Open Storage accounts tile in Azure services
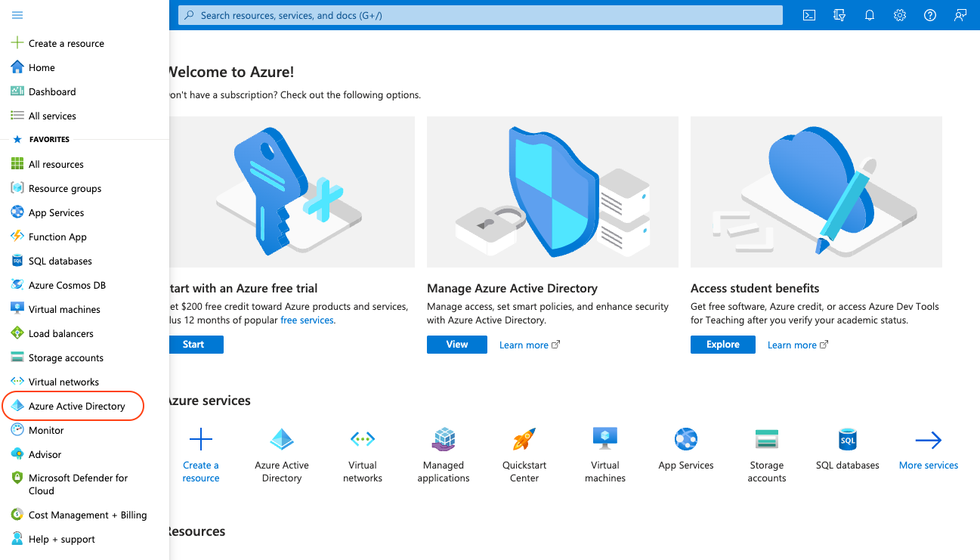The width and height of the screenshot is (980, 560). tap(767, 455)
